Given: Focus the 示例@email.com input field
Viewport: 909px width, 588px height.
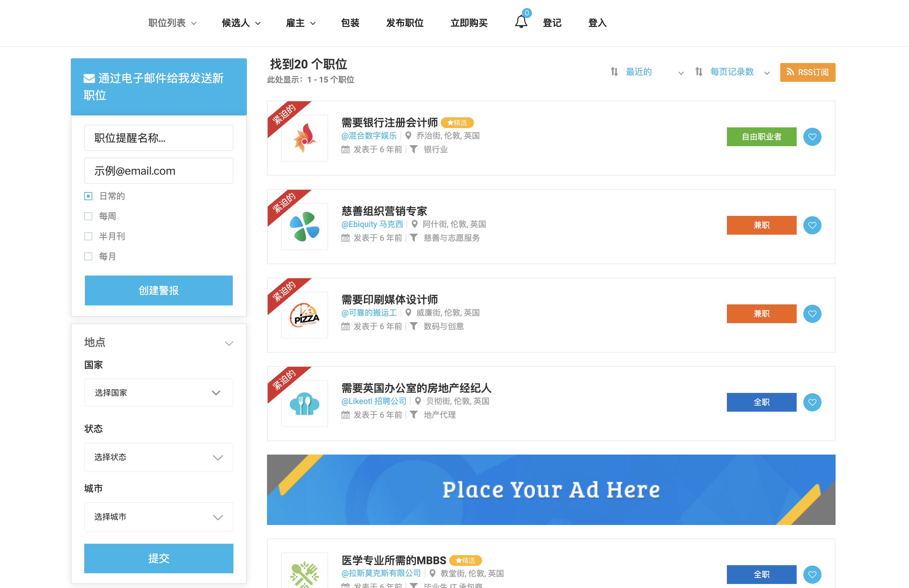Looking at the screenshot, I should pos(159,171).
